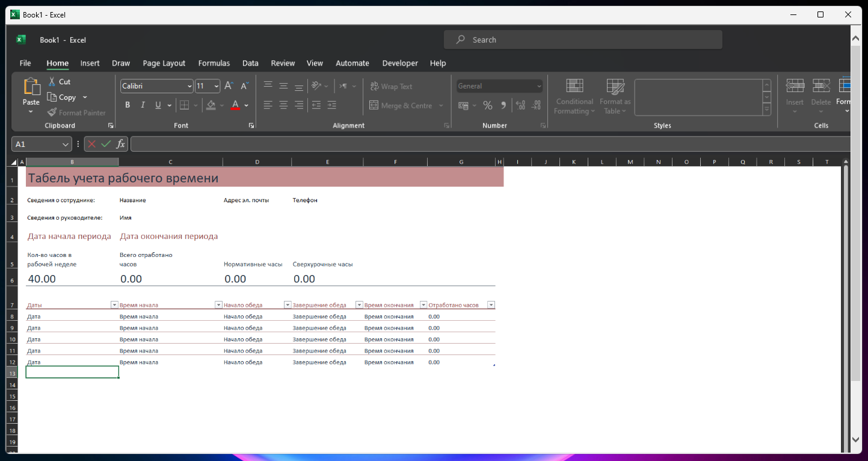
Task: Toggle Wrap Text
Action: click(x=391, y=86)
